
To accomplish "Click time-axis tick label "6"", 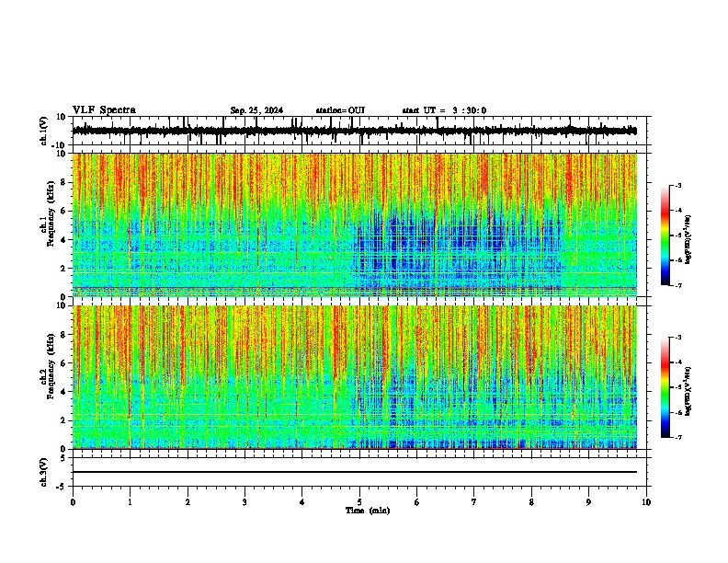I will pos(417,502).
